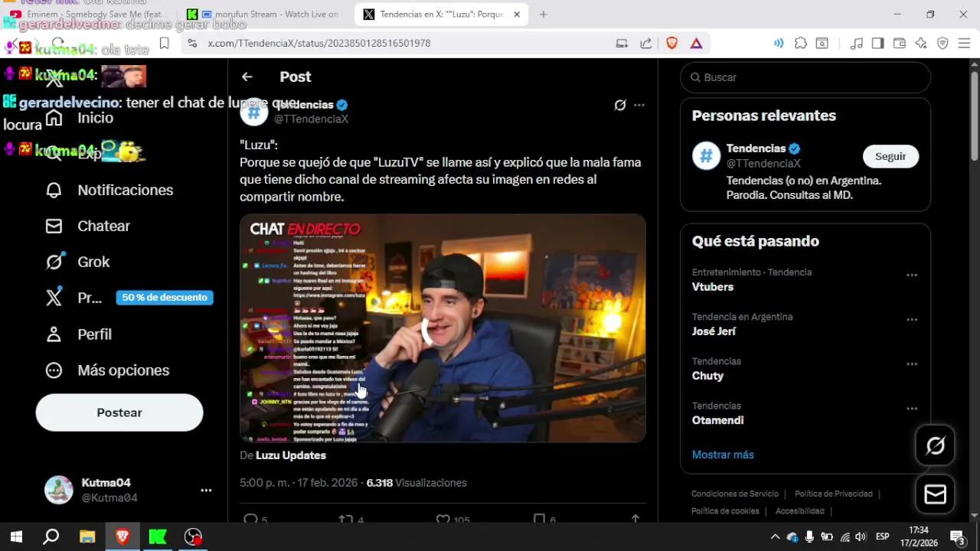Click Brave Rewards triangle icon
The width and height of the screenshot is (980, 551).
696,44
